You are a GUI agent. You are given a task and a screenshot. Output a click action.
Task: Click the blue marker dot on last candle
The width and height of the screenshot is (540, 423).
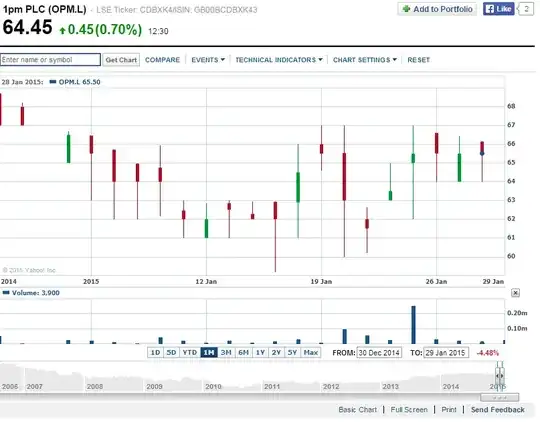(482, 153)
